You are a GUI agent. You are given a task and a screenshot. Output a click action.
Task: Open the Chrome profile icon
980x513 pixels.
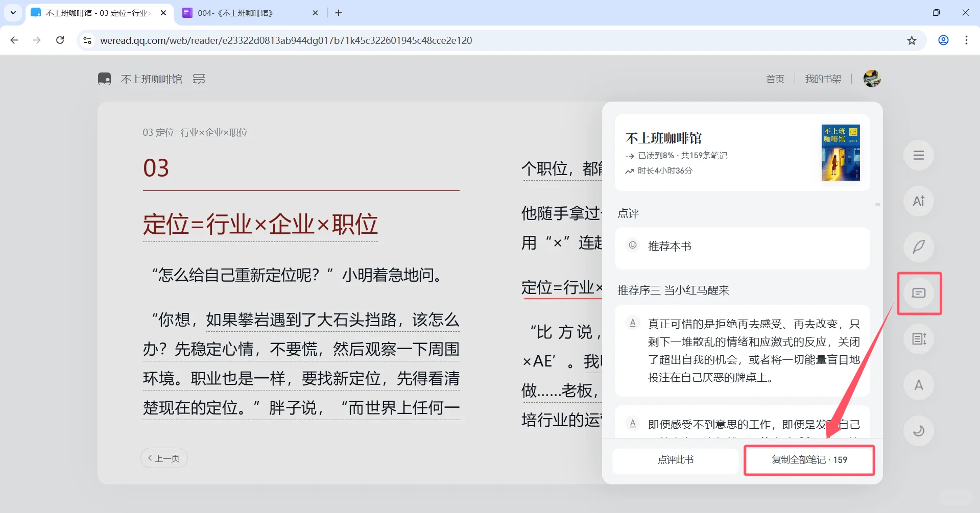coord(943,40)
